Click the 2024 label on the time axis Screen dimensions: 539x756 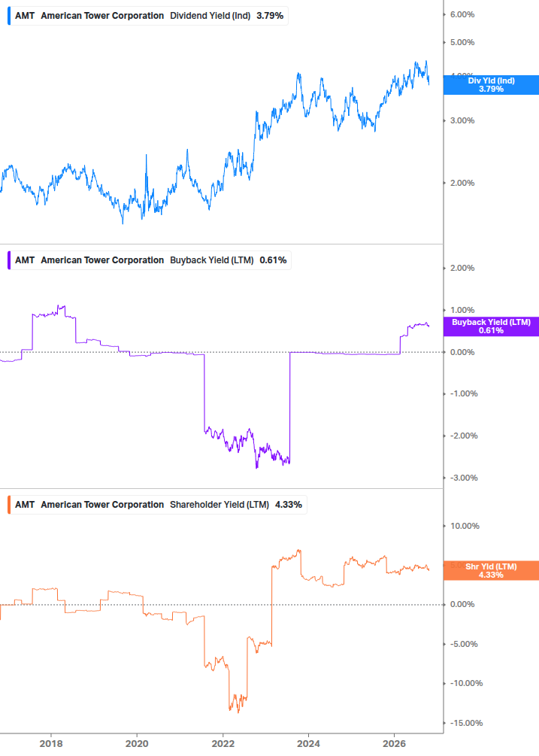pos(308,743)
